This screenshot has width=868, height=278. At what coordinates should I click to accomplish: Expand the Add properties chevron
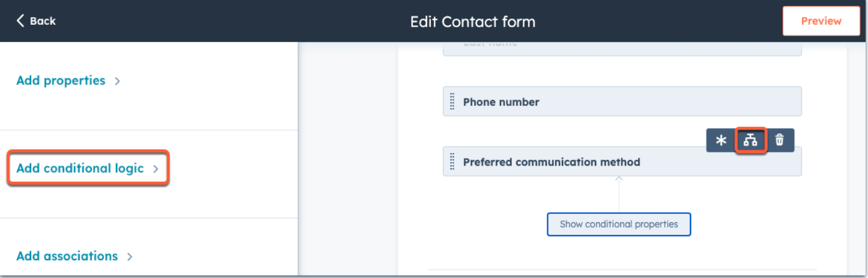117,81
